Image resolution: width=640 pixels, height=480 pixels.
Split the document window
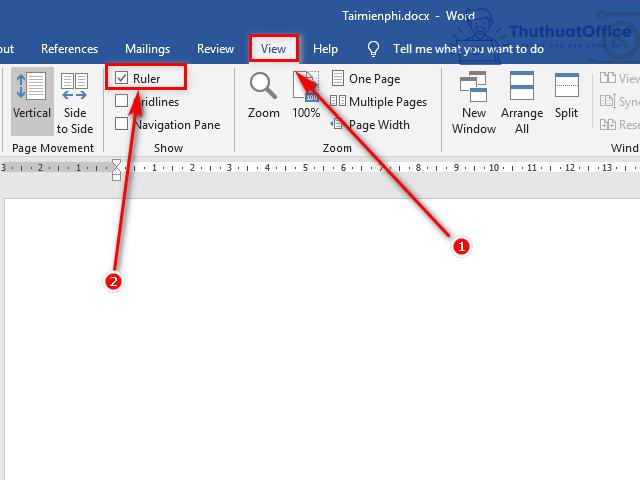click(567, 96)
